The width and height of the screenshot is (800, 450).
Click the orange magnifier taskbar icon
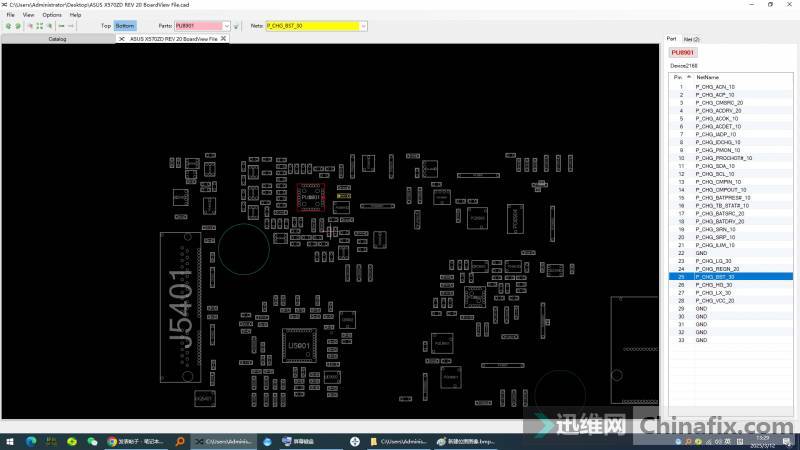(180, 441)
